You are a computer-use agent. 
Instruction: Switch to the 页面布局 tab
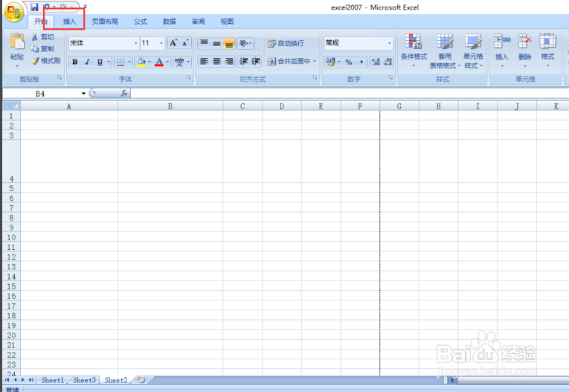pyautogui.click(x=105, y=22)
